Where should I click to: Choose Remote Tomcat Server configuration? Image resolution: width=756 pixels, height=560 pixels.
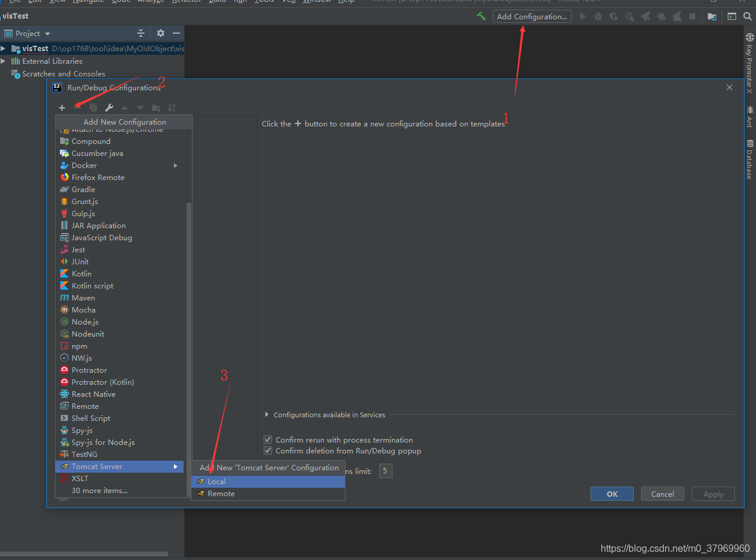coord(268,493)
